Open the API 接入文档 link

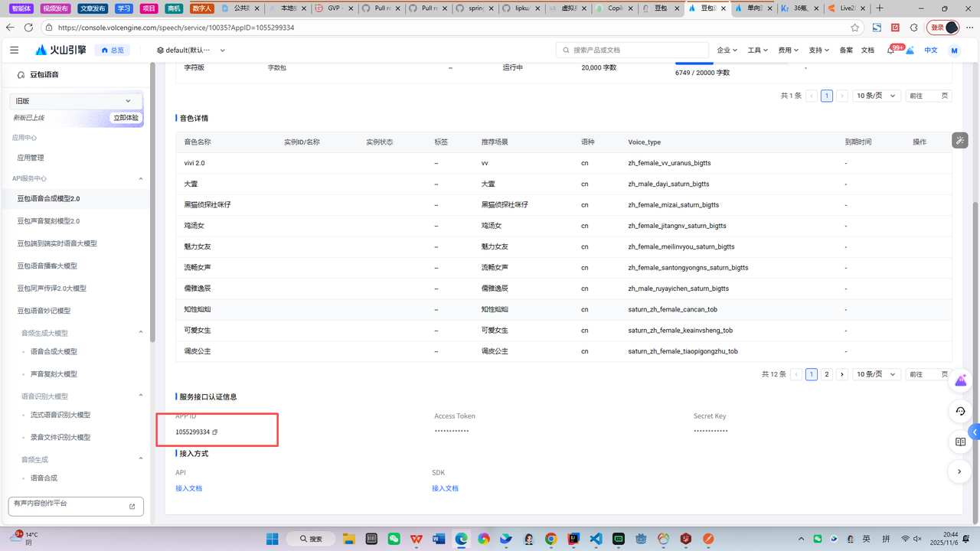188,488
